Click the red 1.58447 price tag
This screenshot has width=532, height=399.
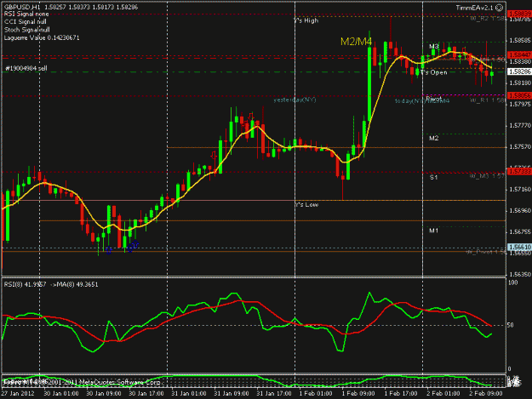click(x=519, y=54)
